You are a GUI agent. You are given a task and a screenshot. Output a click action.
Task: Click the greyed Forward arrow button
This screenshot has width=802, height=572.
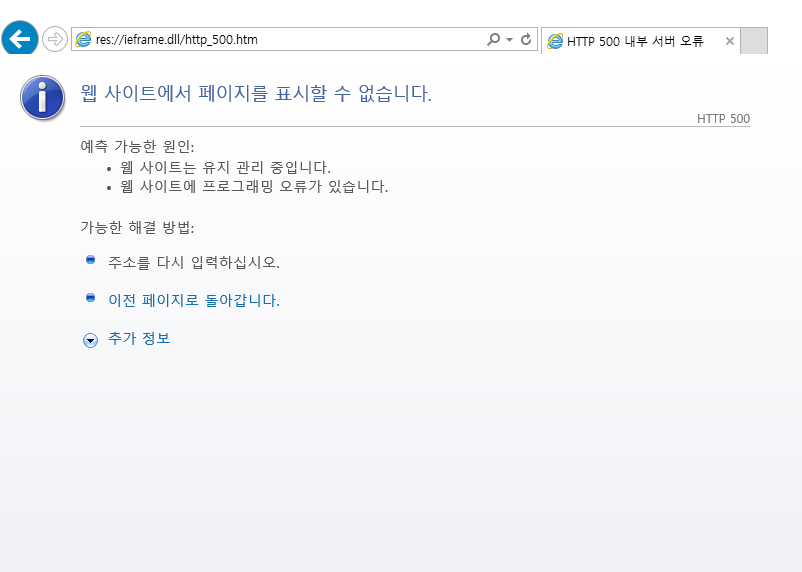pyautogui.click(x=55, y=39)
